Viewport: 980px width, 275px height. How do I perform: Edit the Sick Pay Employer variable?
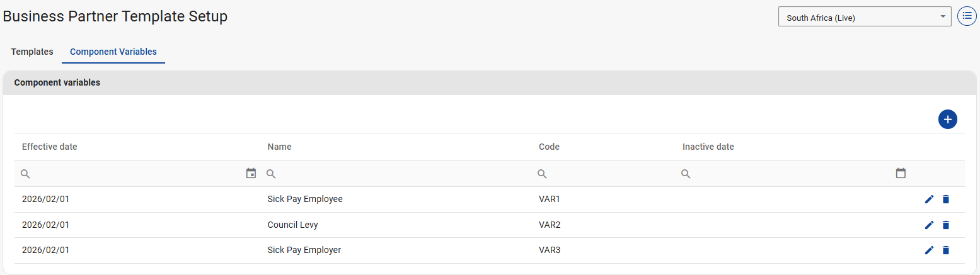pos(929,250)
